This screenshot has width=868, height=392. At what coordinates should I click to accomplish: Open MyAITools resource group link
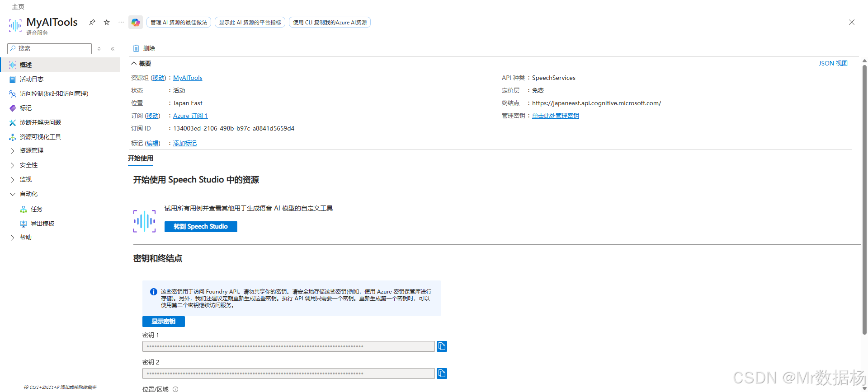click(188, 78)
